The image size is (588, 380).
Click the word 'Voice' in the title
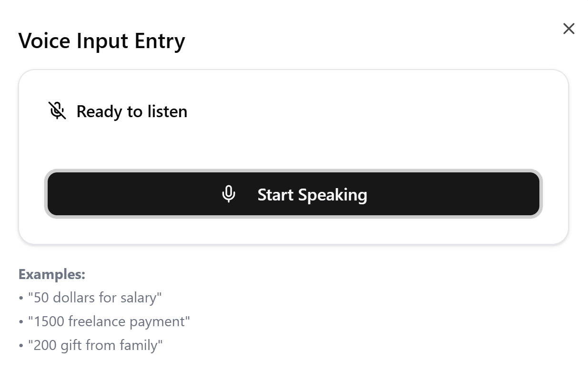[x=45, y=41]
